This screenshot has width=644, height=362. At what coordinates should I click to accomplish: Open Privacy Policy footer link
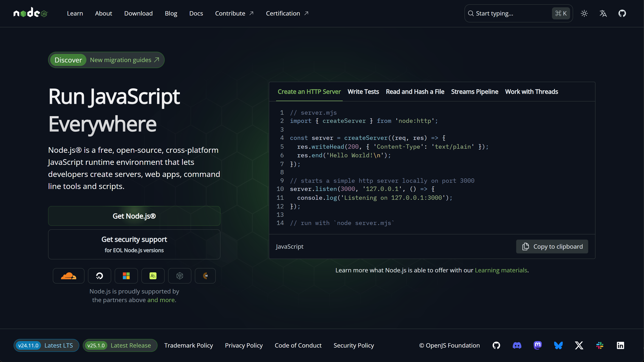tap(244, 345)
